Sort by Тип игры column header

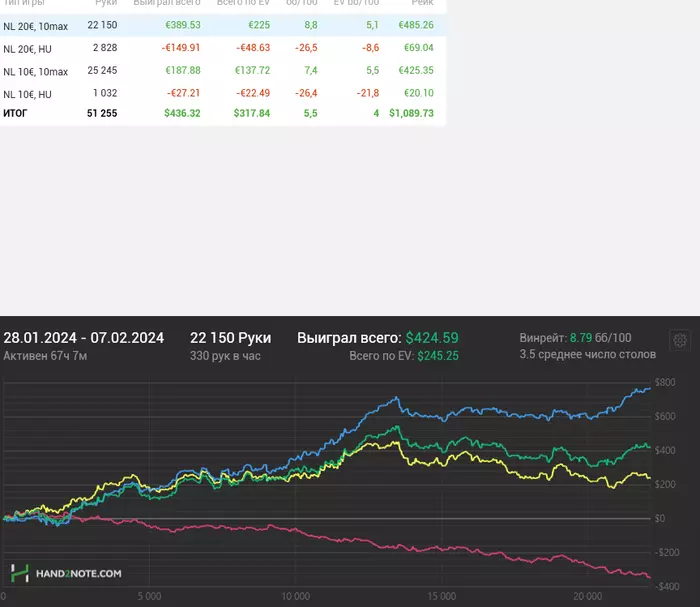24,4
